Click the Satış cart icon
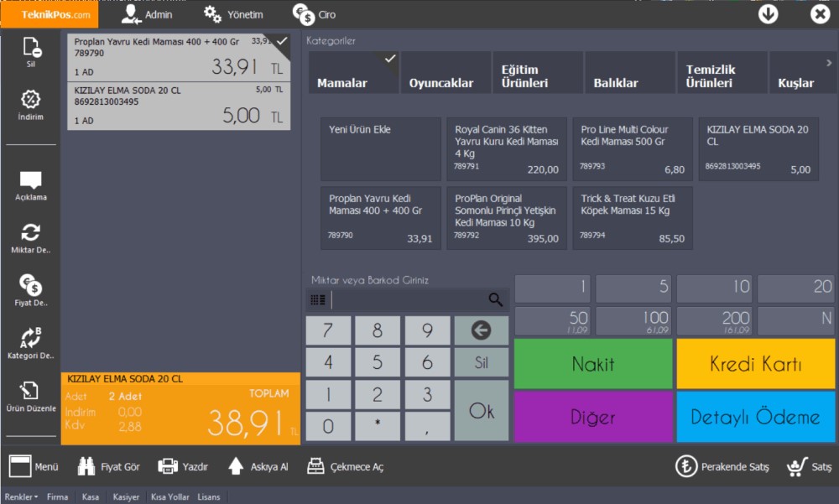Viewport: 839px width, 504px height. click(809, 466)
